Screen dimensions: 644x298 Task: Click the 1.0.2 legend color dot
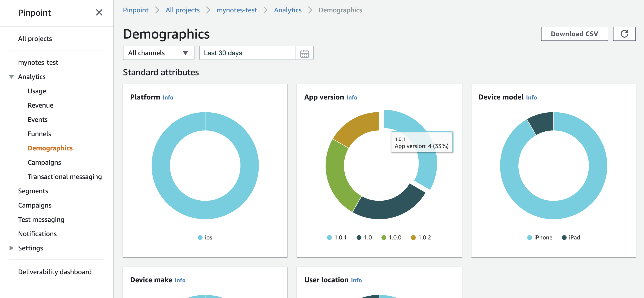(x=413, y=237)
